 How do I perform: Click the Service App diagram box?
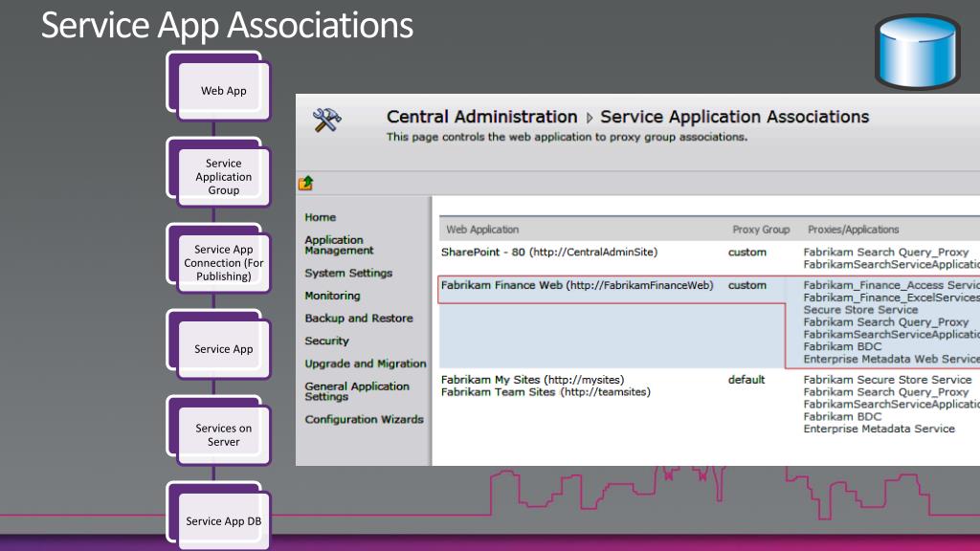click(x=223, y=349)
